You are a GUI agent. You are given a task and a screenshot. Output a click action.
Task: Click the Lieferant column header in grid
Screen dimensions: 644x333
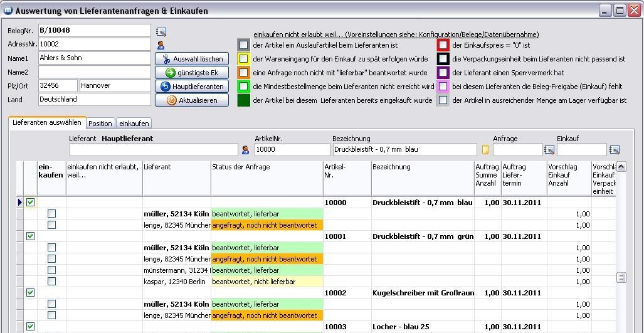(x=176, y=167)
